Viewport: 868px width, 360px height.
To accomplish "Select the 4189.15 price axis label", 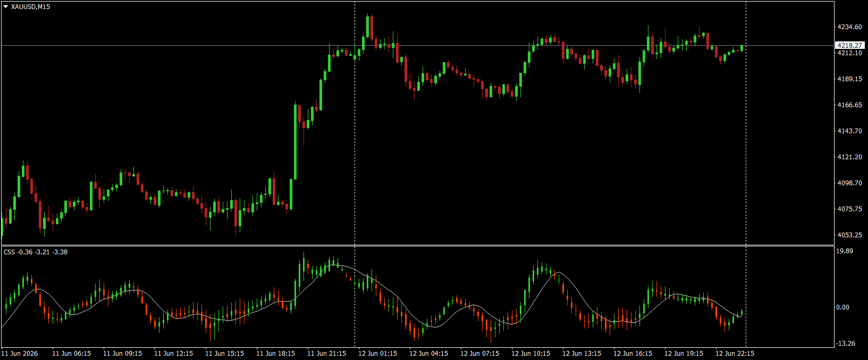I will (x=849, y=79).
